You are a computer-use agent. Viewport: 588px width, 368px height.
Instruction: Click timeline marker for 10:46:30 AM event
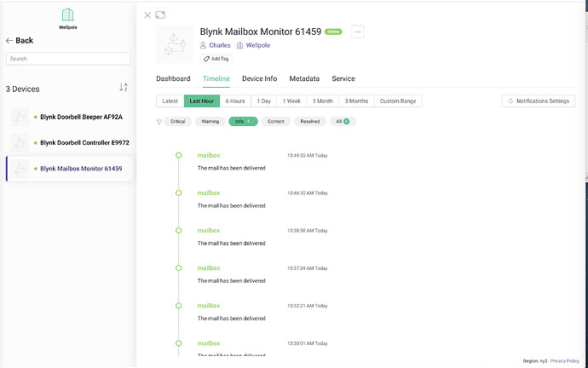pos(178,193)
